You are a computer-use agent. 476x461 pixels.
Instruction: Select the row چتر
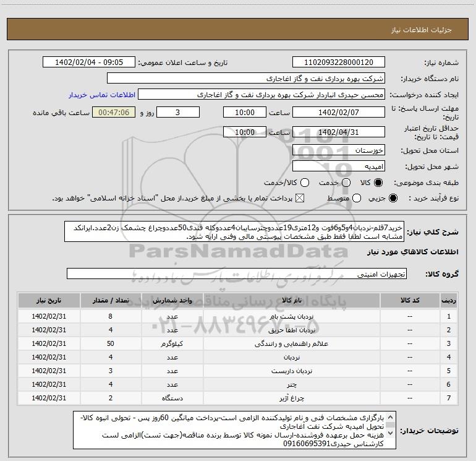(238, 384)
